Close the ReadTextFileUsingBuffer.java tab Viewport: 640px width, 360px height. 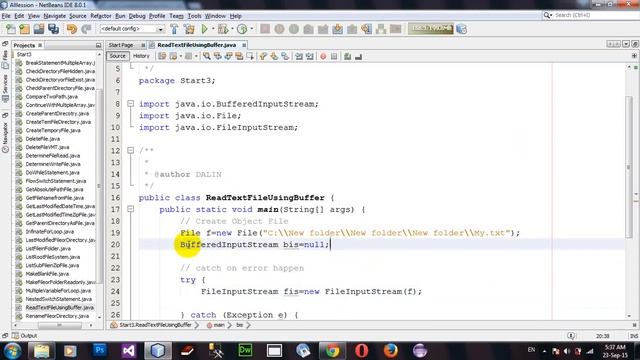[244, 45]
